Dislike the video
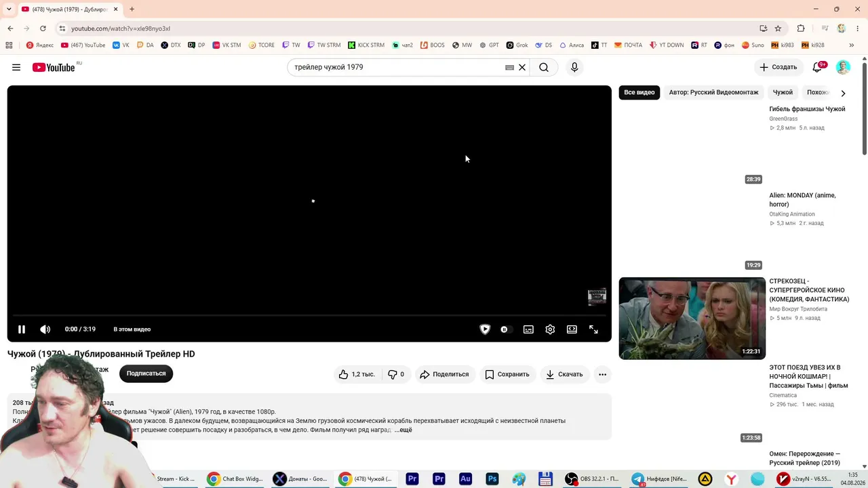The image size is (868, 488). [x=395, y=374]
